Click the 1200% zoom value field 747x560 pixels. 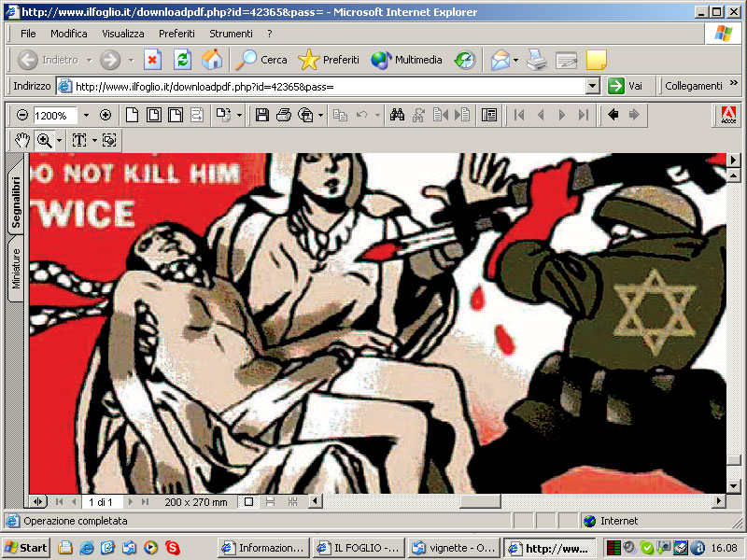[x=55, y=115]
